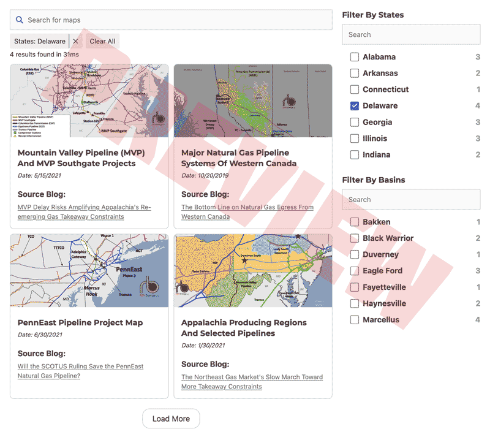490x448 pixels.
Task: Load more map results
Action: pos(171,419)
